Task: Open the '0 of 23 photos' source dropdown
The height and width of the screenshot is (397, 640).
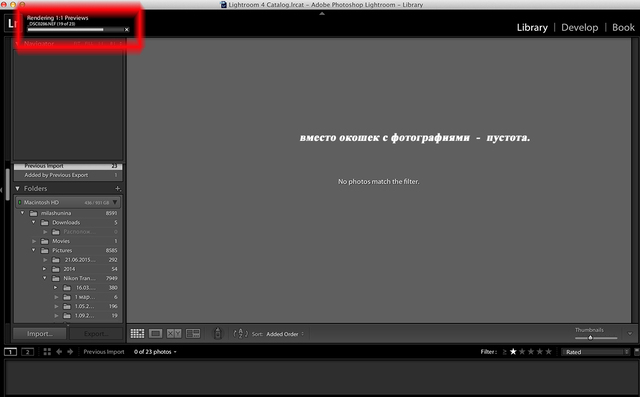Action: (155, 352)
